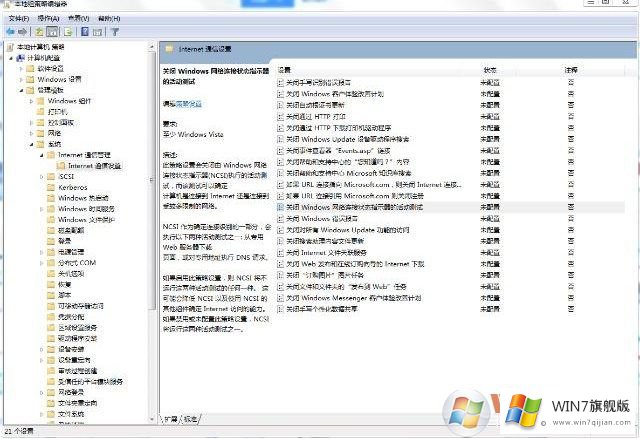Screen dimensions: 640x439
Task: Select the Web 发布和在线订购向导 setting row
Action: coord(451,264)
